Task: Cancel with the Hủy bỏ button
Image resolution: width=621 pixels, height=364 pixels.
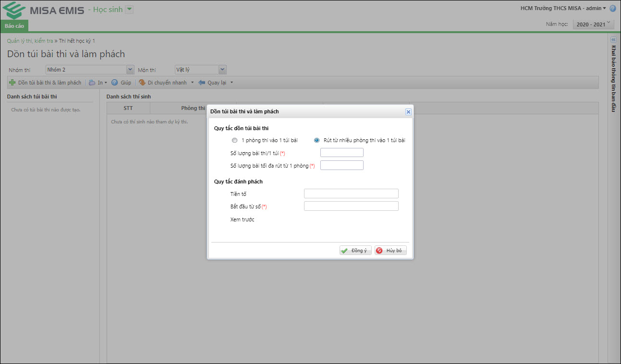Action: (390, 251)
